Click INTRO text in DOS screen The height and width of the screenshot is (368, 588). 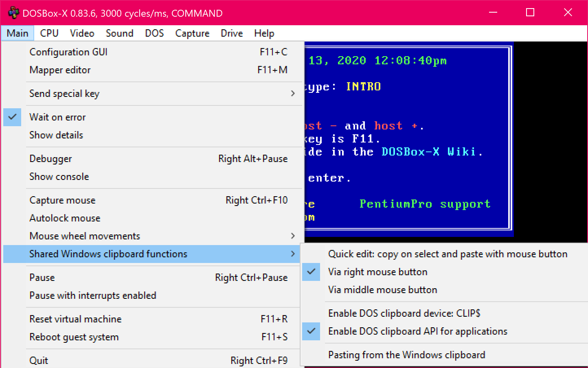pyautogui.click(x=363, y=87)
